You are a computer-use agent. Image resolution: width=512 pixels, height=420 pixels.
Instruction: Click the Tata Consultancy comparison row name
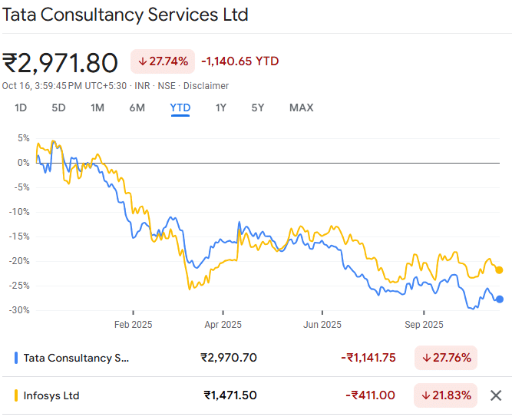tap(76, 357)
